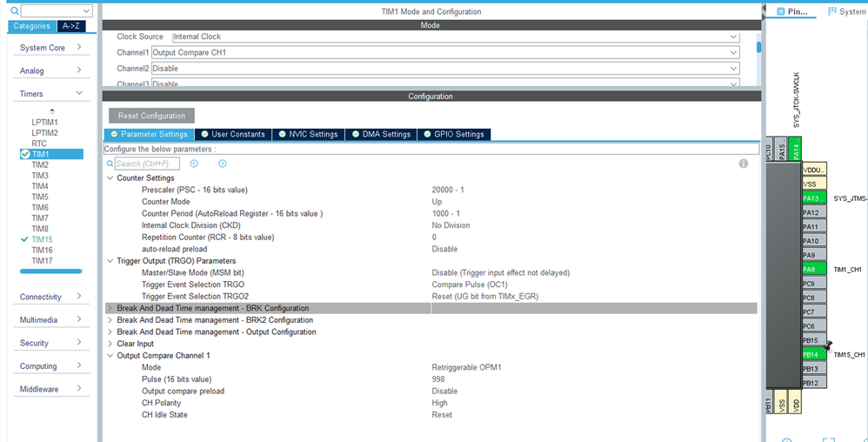Viewport: 868px width, 442px height.
Task: Open the User Constants tab
Action: [233, 134]
